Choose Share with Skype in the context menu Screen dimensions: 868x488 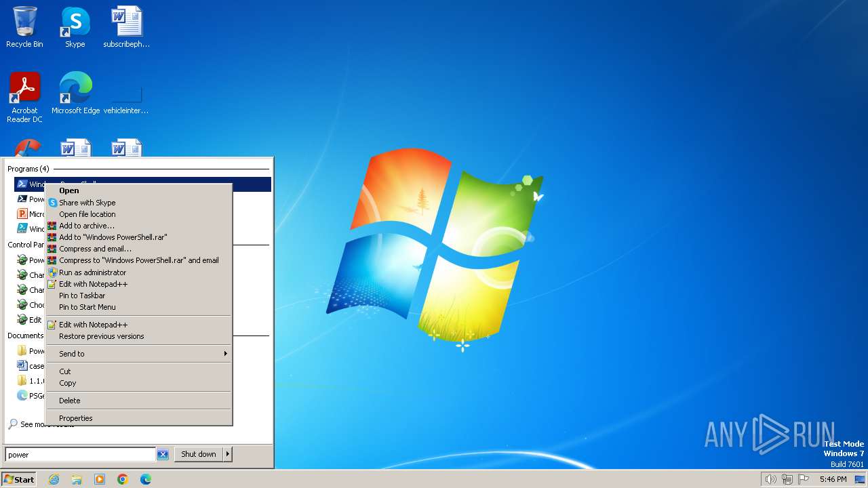click(138, 203)
